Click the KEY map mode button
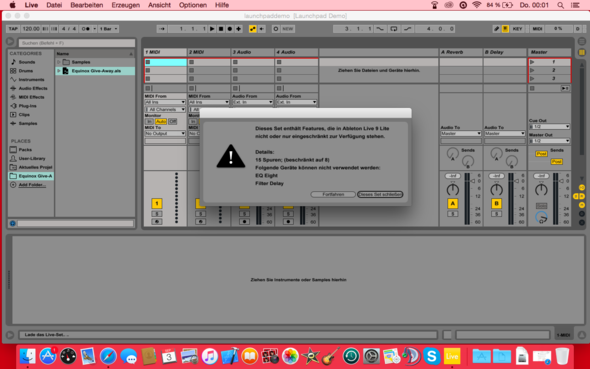Viewport: 590px width, 369px height. click(x=517, y=29)
